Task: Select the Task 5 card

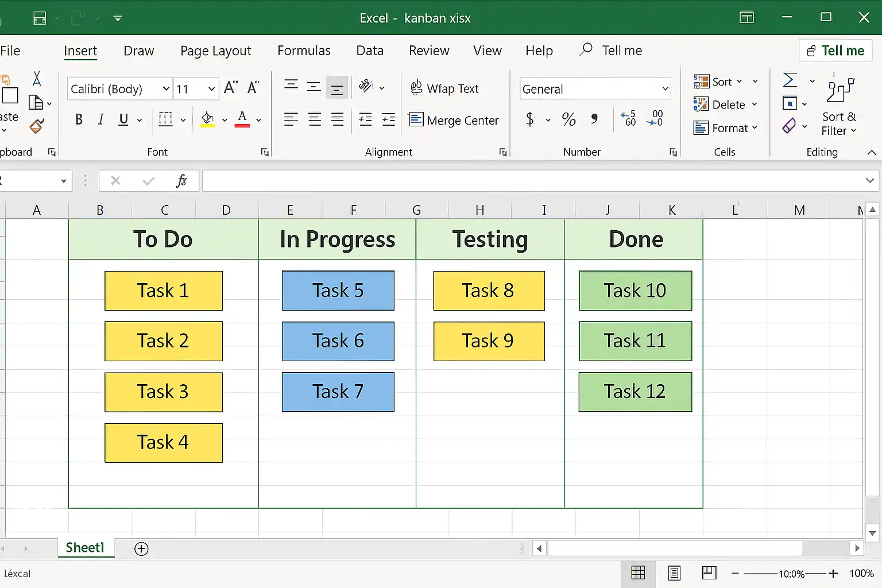Action: [338, 291]
